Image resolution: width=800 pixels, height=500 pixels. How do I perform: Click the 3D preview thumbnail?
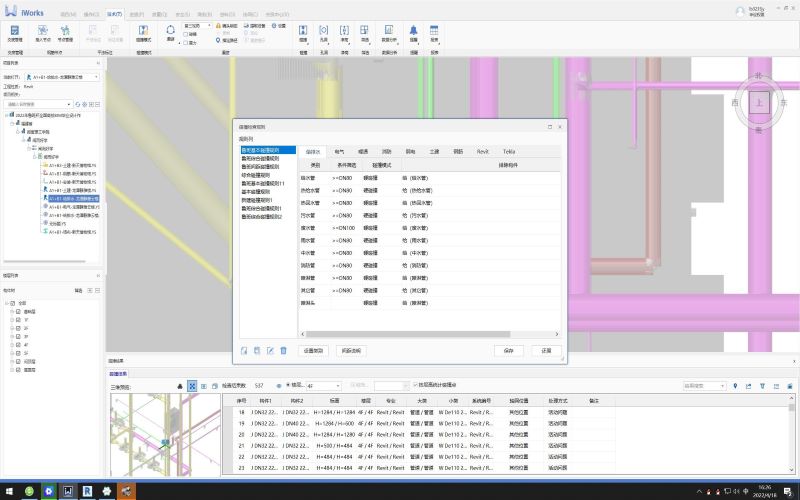click(x=165, y=435)
